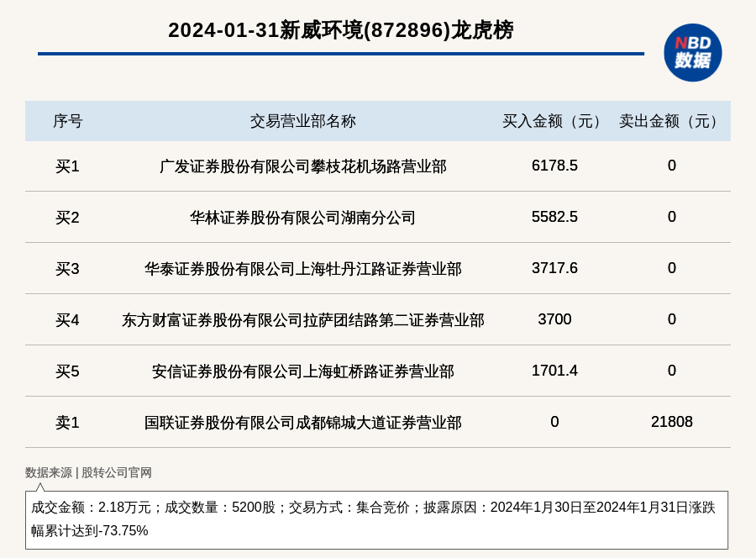
Task: Select 广发证券股份有限公司攀枝花机场路营业部
Action: tap(302, 166)
